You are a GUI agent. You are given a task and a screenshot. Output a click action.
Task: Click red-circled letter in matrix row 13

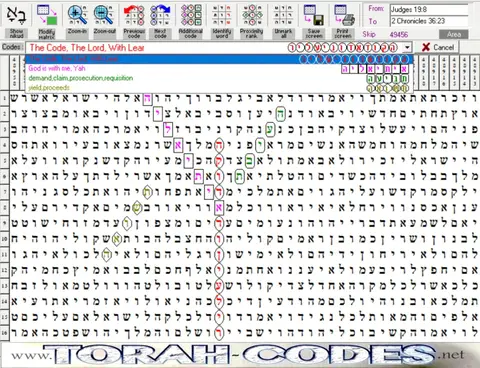coord(219,285)
